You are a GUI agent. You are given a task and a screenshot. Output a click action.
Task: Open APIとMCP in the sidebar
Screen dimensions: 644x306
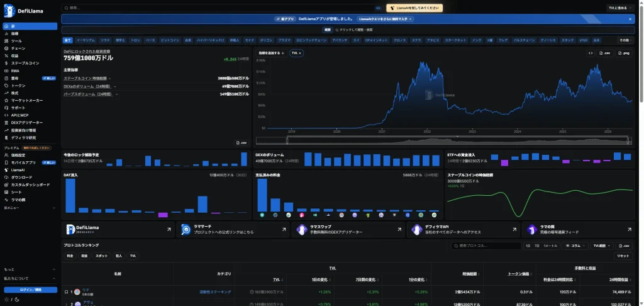coord(30,115)
